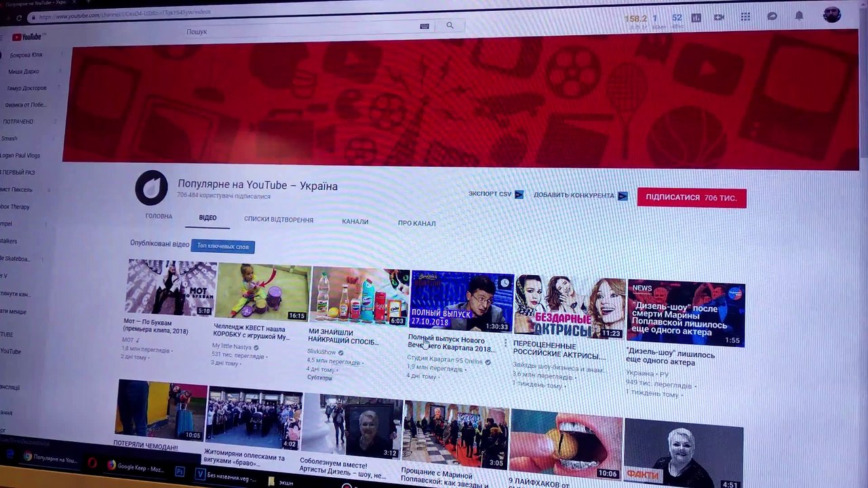
Task: Focus the Пошук search field
Action: (302, 30)
